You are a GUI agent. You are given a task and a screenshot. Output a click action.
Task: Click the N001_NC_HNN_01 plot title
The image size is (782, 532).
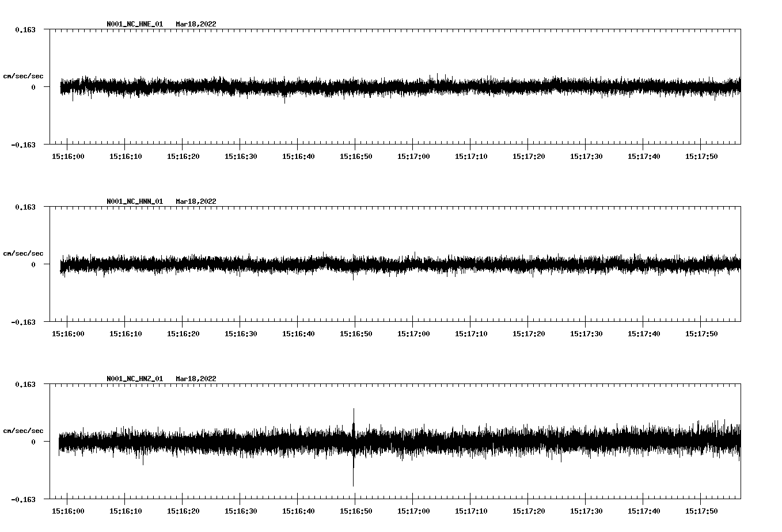(x=135, y=202)
